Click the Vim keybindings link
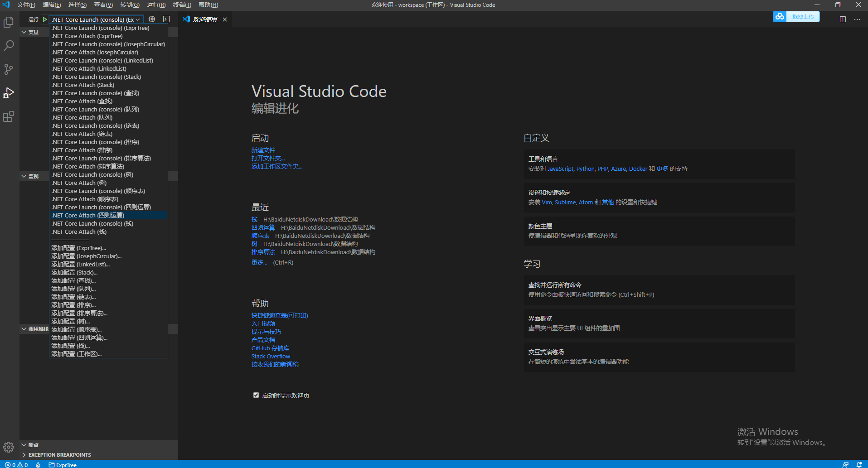The width and height of the screenshot is (868, 468). point(547,202)
